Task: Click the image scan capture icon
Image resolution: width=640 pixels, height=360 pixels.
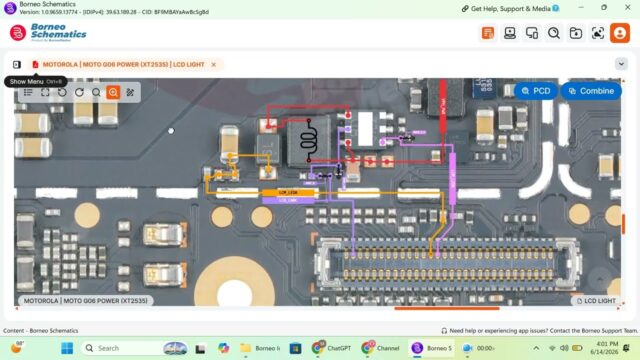Action: click(598, 33)
